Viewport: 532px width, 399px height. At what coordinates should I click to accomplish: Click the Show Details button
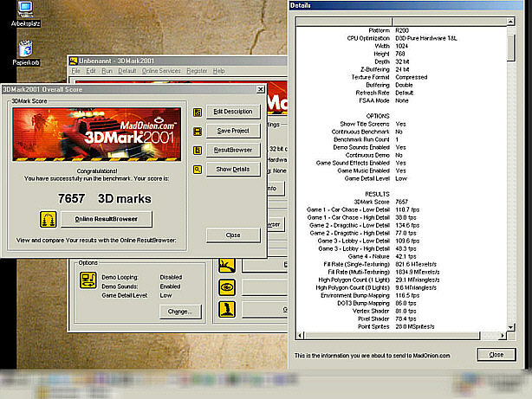point(233,169)
